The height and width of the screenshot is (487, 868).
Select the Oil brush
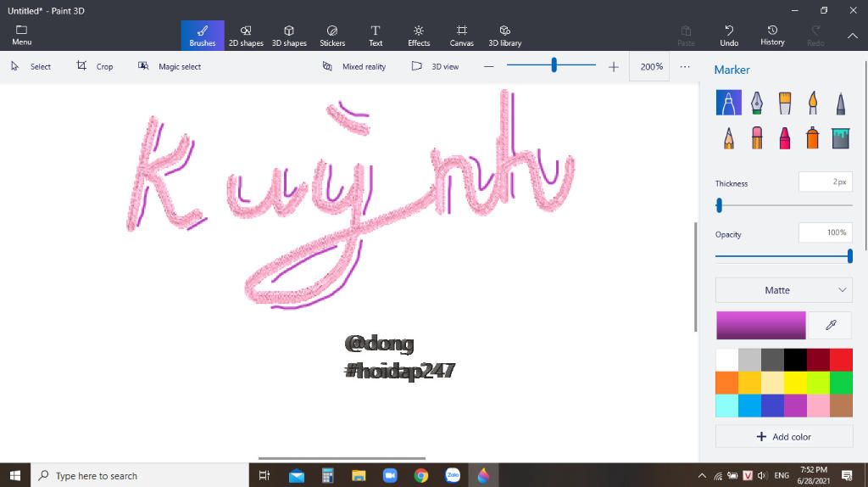[784, 103]
